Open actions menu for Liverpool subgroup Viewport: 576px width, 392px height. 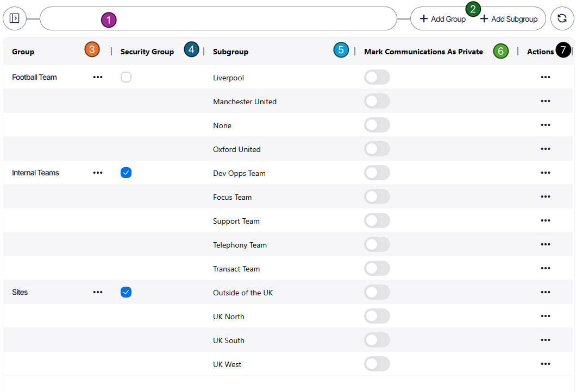tap(545, 78)
